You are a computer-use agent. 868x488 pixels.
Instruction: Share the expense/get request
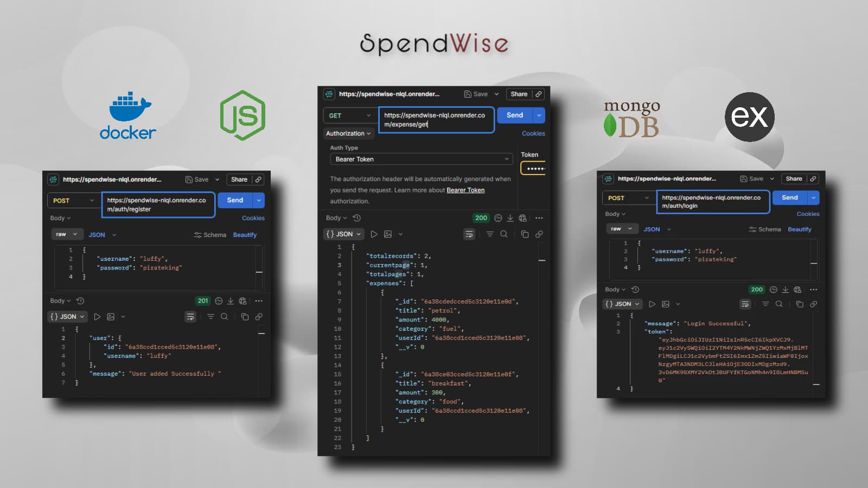tap(519, 94)
